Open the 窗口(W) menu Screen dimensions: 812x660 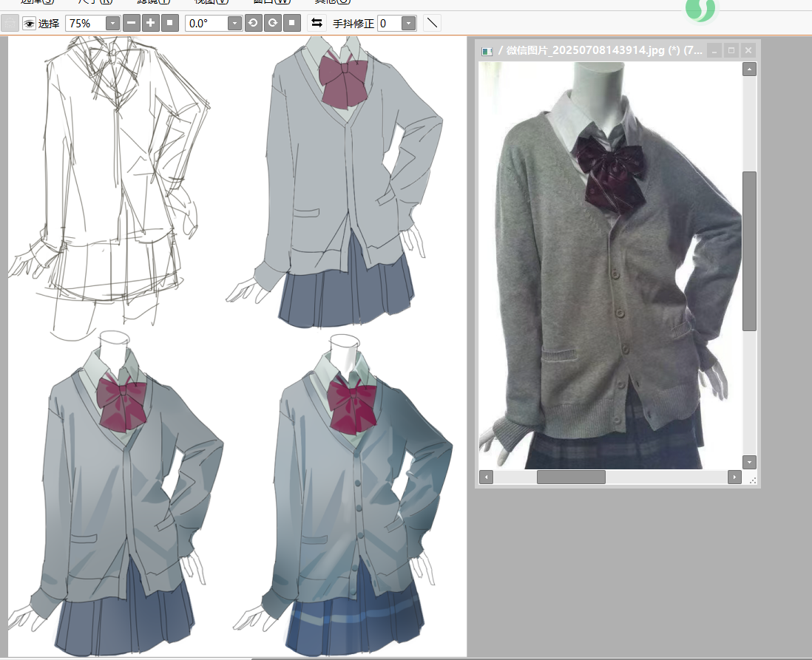click(x=271, y=2)
